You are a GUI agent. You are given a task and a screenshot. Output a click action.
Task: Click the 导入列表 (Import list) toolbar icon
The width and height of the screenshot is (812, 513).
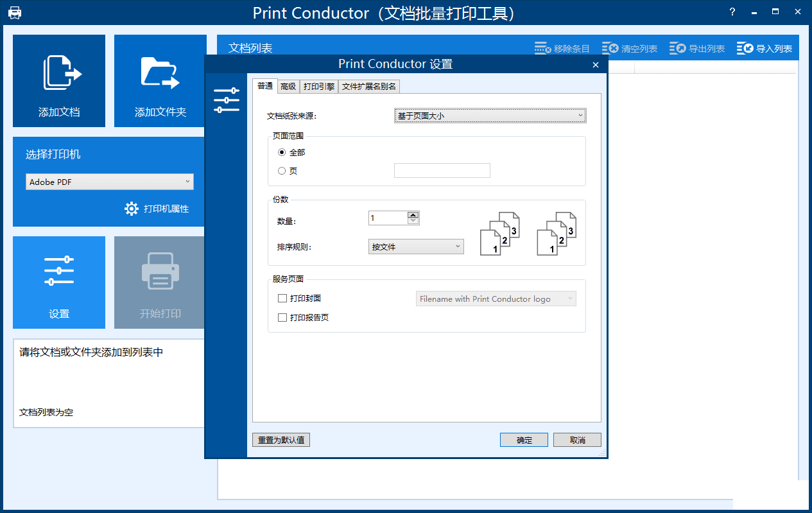(x=745, y=48)
